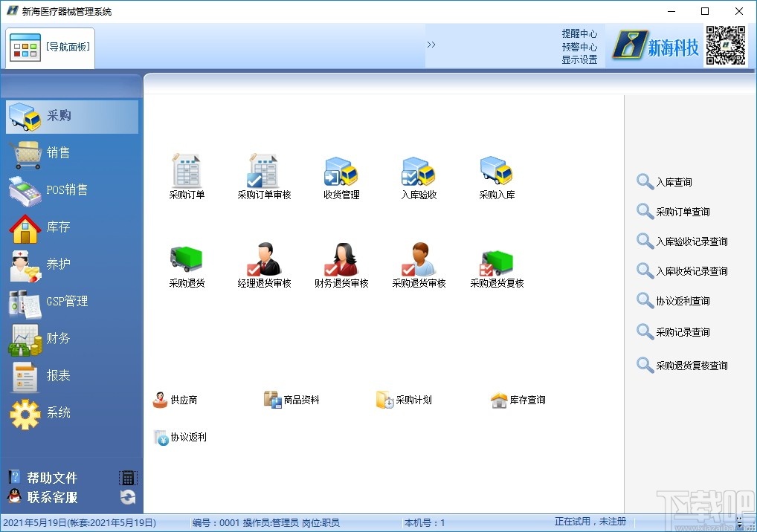Switch to 系统 system module
Image resolution: width=757 pixels, height=532 pixels.
tap(72, 413)
